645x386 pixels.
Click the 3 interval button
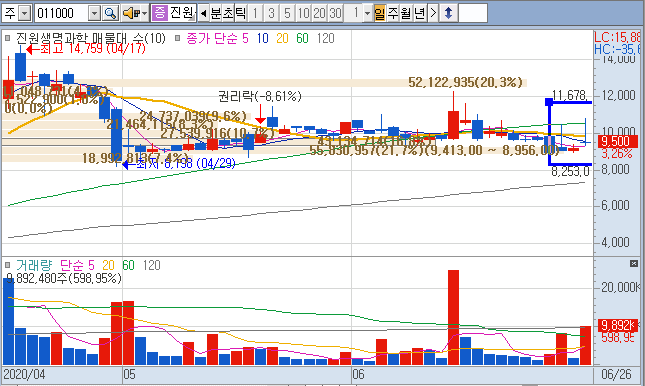pos(271,13)
